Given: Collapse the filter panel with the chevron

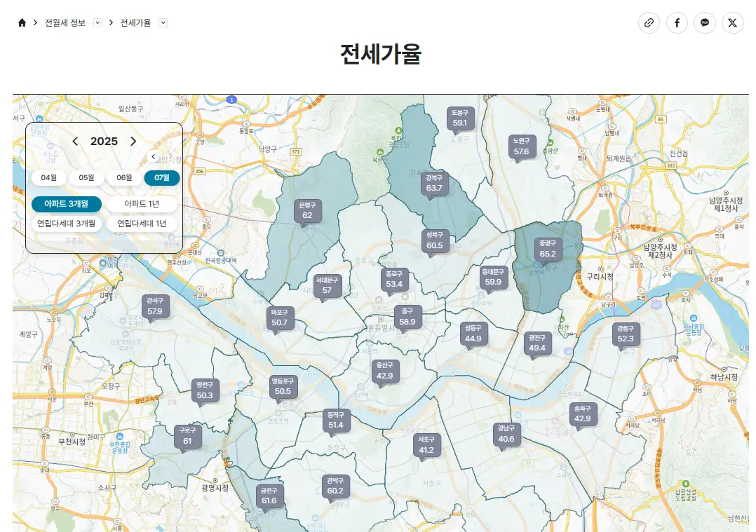Looking at the screenshot, I should [153, 156].
